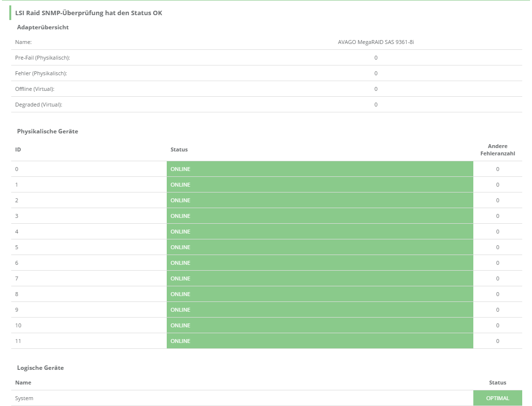Screen dimensions: 532x406
Task: Click the green ONLINE status for device 0
Action: pyautogui.click(x=320, y=169)
